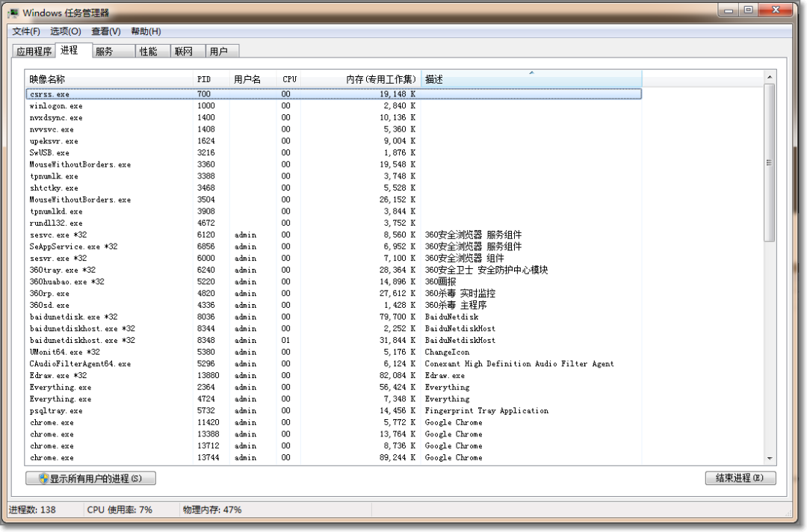Open the 查看(V) menu
Viewport: 807px width, 532px height.
[106, 31]
